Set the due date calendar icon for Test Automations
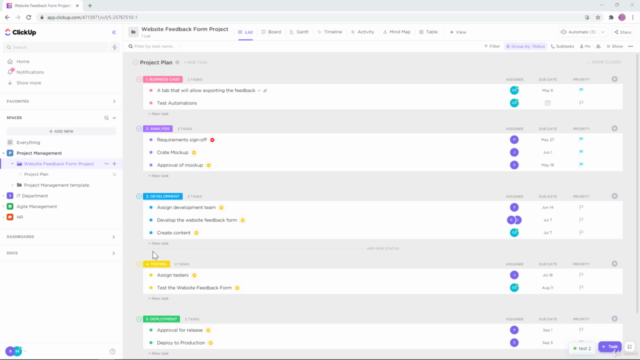 (547, 103)
